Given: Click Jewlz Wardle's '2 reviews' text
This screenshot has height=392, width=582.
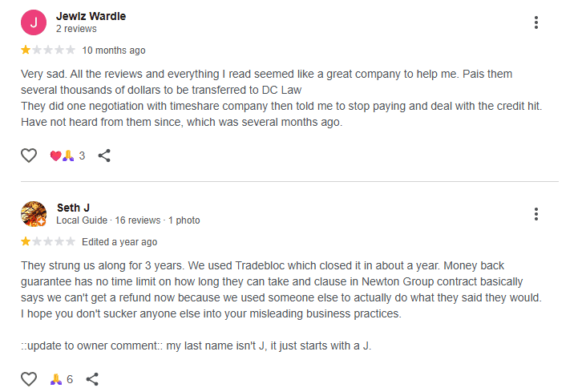Looking at the screenshot, I should tap(76, 29).
